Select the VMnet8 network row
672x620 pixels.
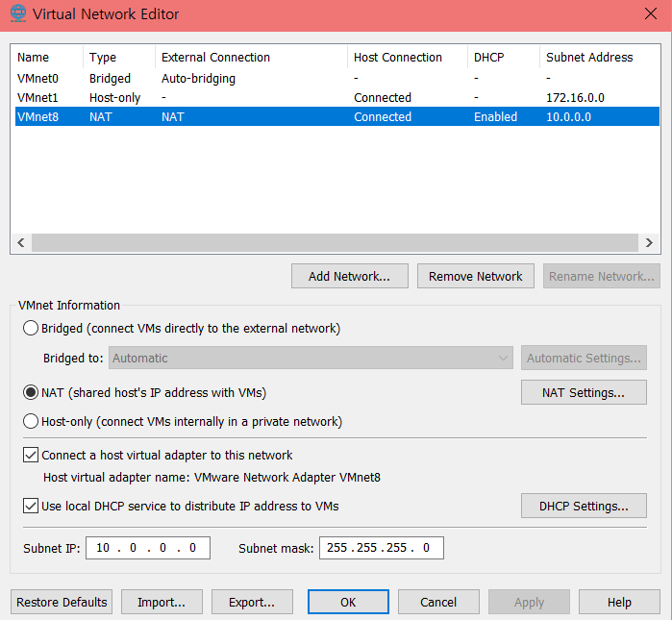[x=337, y=116]
